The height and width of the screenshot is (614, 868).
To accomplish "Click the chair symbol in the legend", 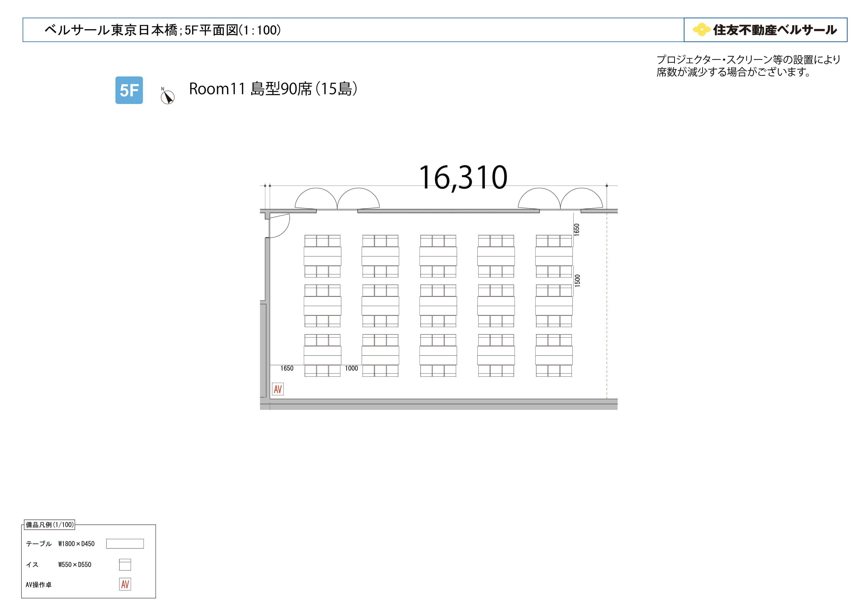I will [x=125, y=564].
